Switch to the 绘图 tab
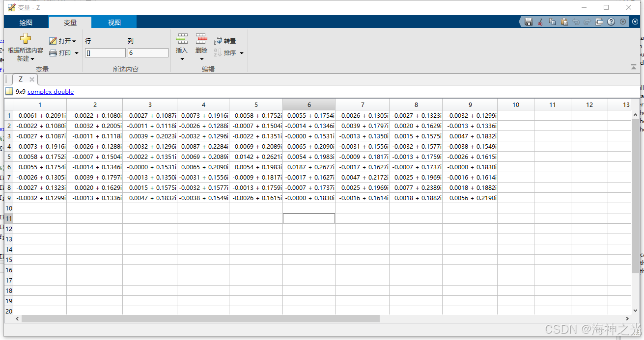Screen dimensions: 644x340 click(x=26, y=23)
